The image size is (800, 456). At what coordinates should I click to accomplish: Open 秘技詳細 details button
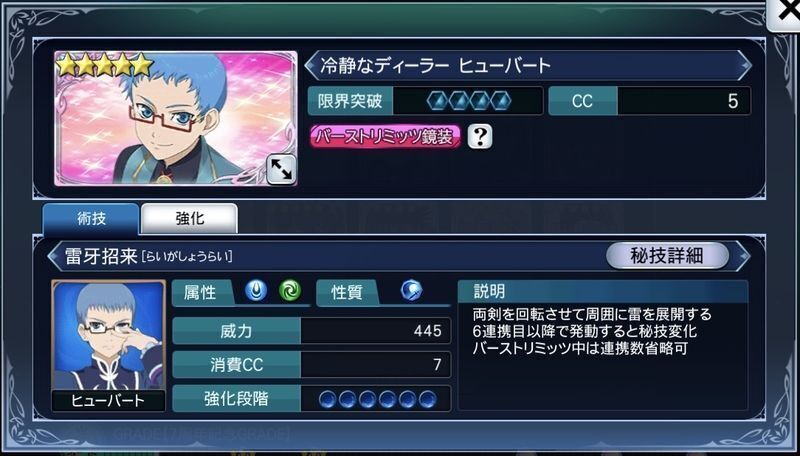point(667,256)
